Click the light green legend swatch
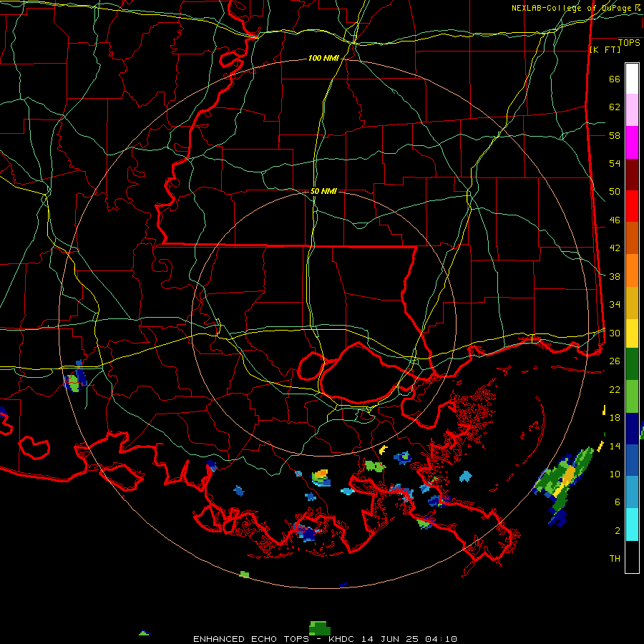Screen dimensions: 644x644 [632, 396]
